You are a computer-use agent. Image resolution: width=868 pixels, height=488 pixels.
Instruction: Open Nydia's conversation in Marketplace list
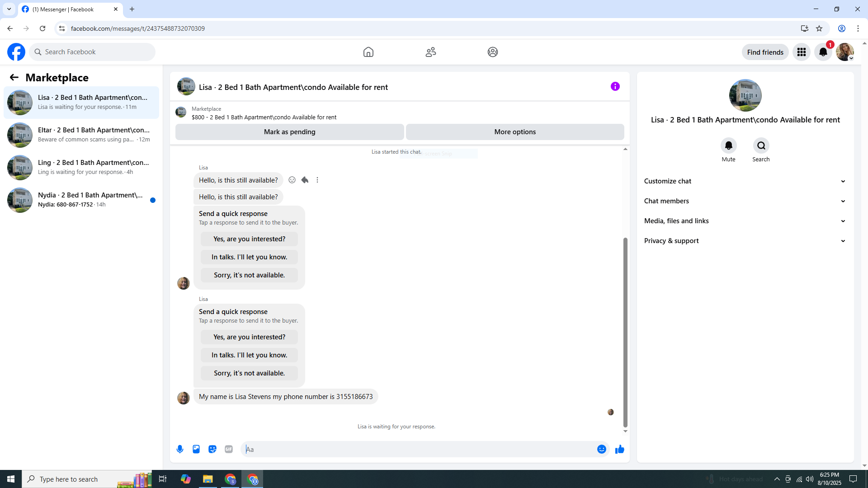(81, 200)
